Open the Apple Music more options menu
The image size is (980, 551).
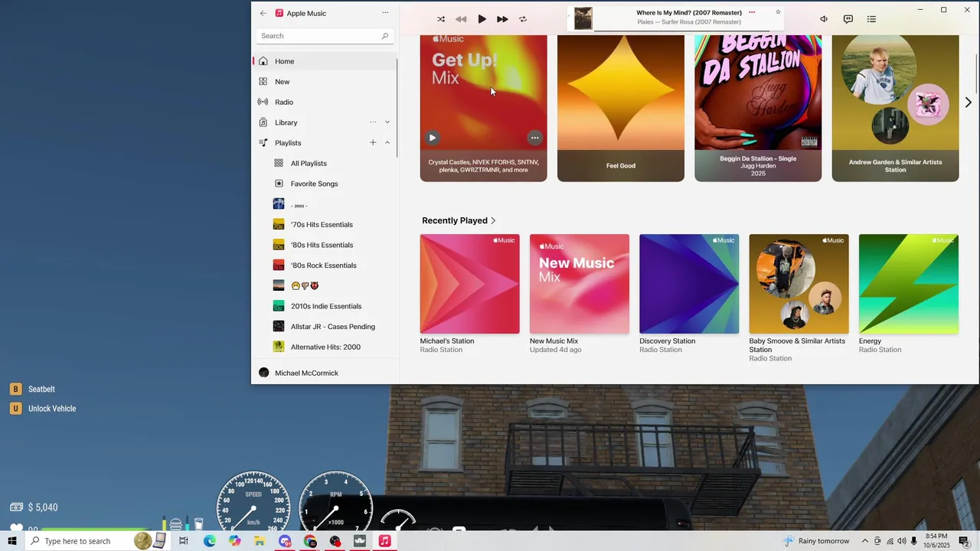click(385, 13)
